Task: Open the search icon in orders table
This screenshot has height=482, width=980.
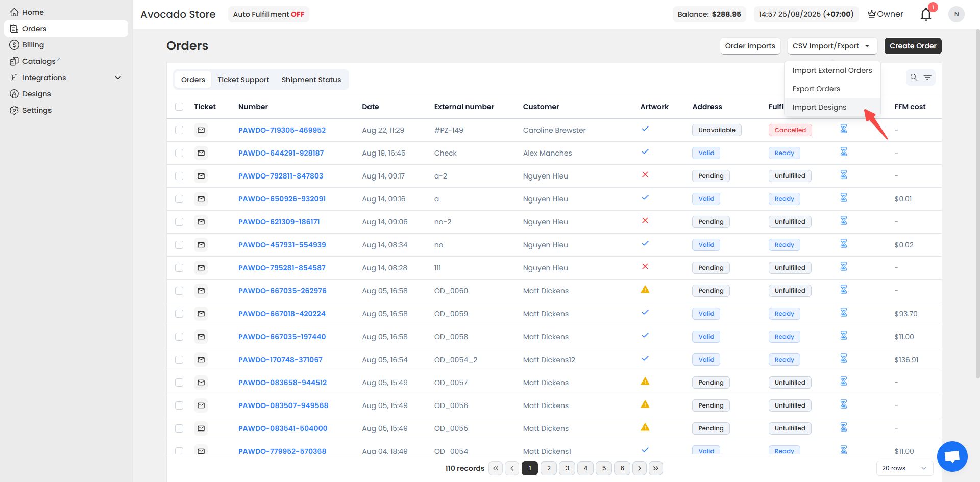Action: click(914, 78)
